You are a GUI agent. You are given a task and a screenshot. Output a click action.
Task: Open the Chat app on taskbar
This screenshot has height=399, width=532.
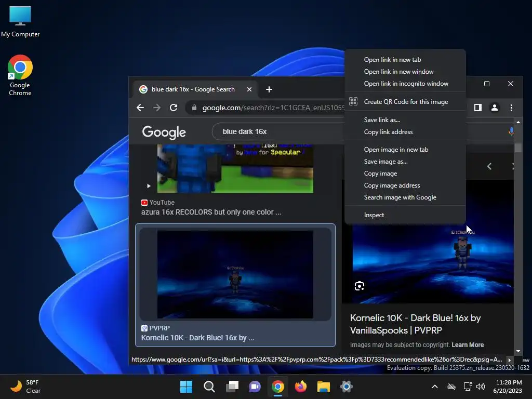click(255, 387)
